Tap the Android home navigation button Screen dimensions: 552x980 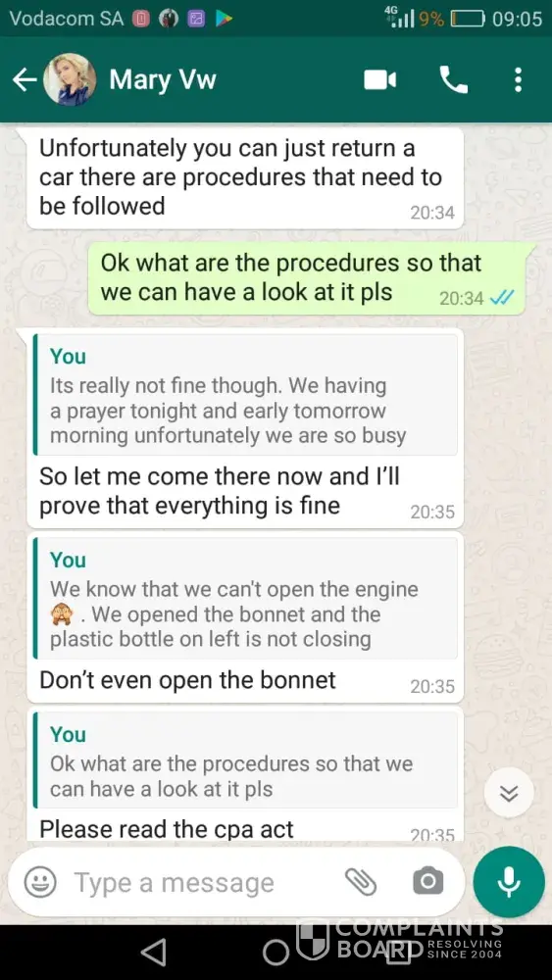pyautogui.click(x=276, y=952)
